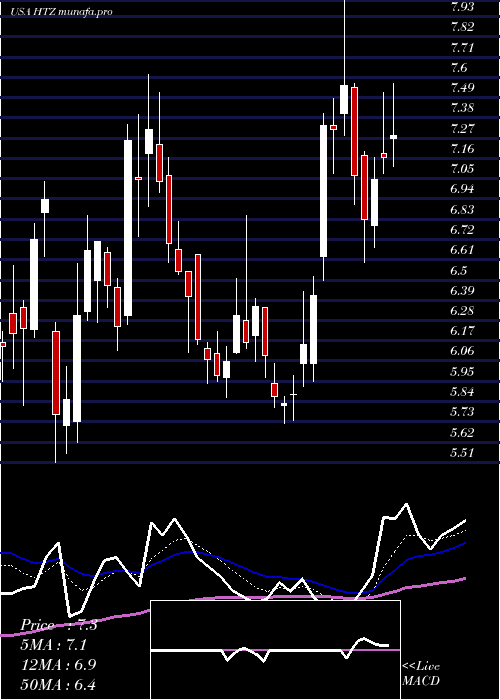Click the MACD white line inside the inset box
The height and width of the screenshot is (700, 500).
click(270, 650)
